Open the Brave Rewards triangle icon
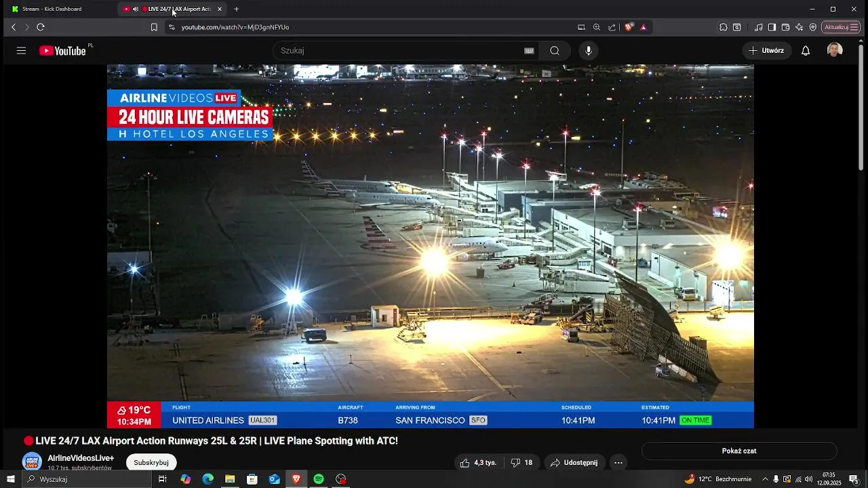 [644, 27]
